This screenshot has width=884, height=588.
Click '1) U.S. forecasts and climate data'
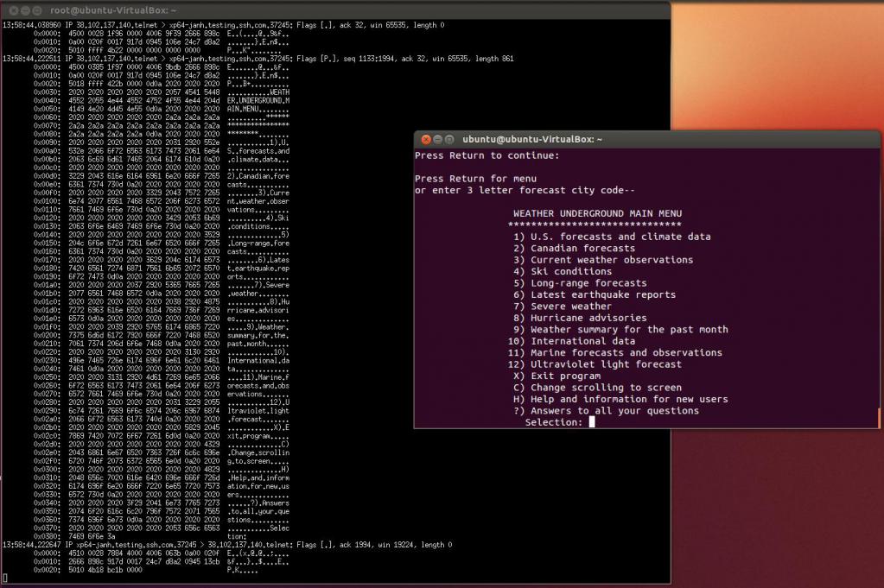coord(613,237)
